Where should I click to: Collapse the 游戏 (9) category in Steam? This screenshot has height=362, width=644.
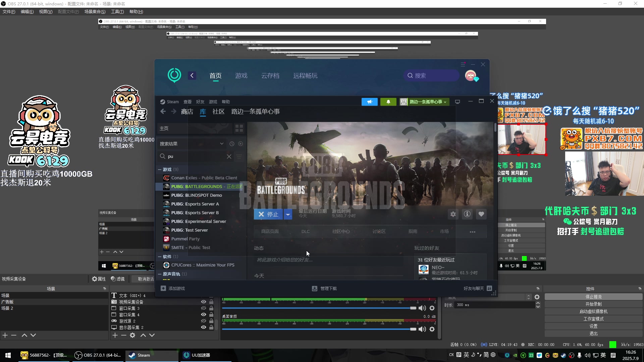160,170
